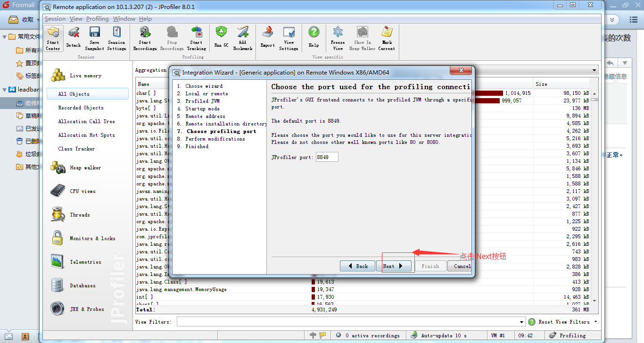The width and height of the screenshot is (644, 343).
Task: Click Reset View Filters icon
Action: coord(531,322)
